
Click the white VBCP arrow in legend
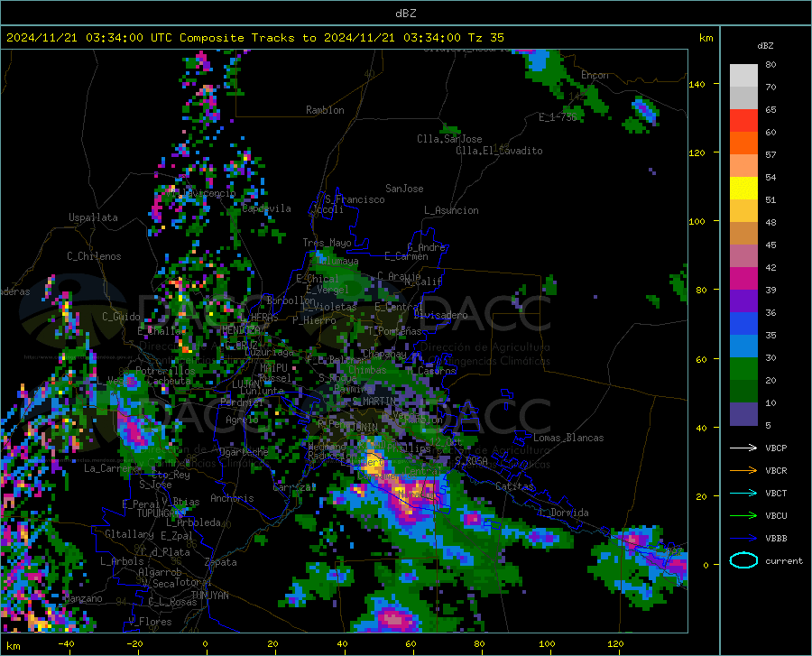pyautogui.click(x=743, y=448)
